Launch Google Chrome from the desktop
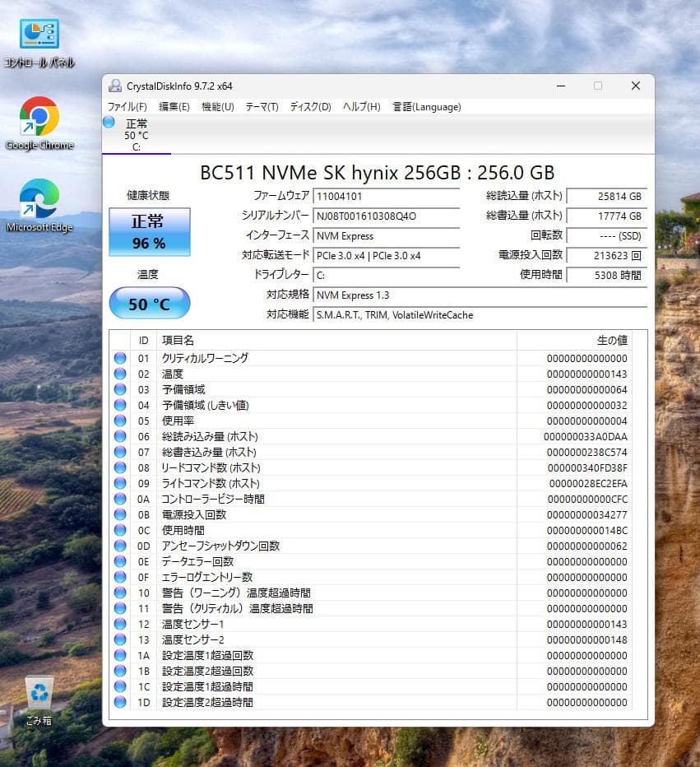The width and height of the screenshot is (700, 767). tap(38, 115)
